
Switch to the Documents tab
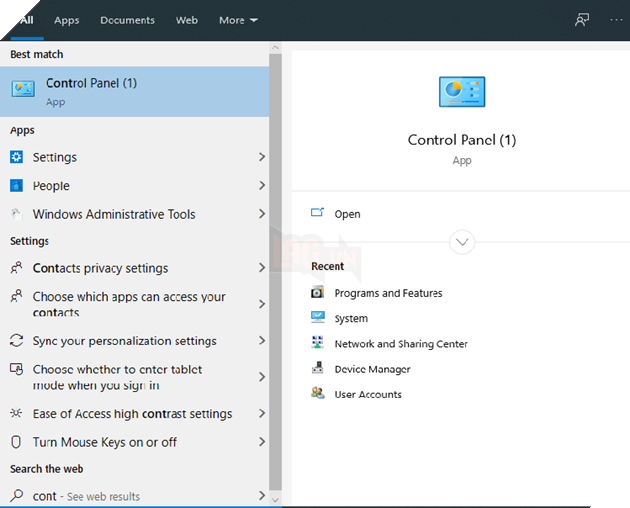pos(127,20)
